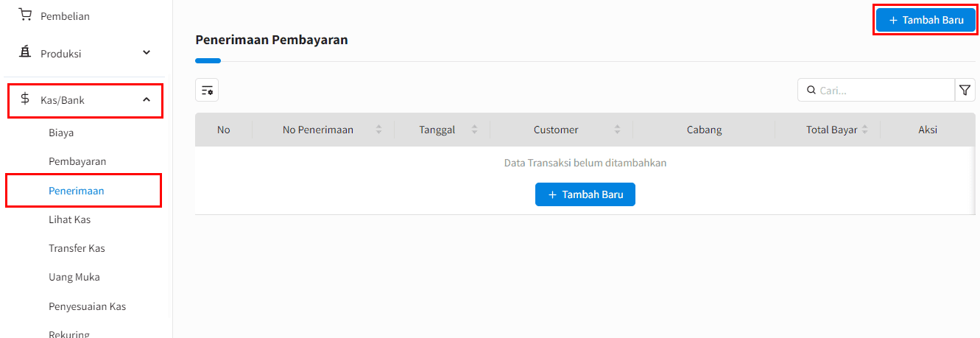This screenshot has width=980, height=338.
Task: Click the filter funnel icon
Action: [x=965, y=90]
